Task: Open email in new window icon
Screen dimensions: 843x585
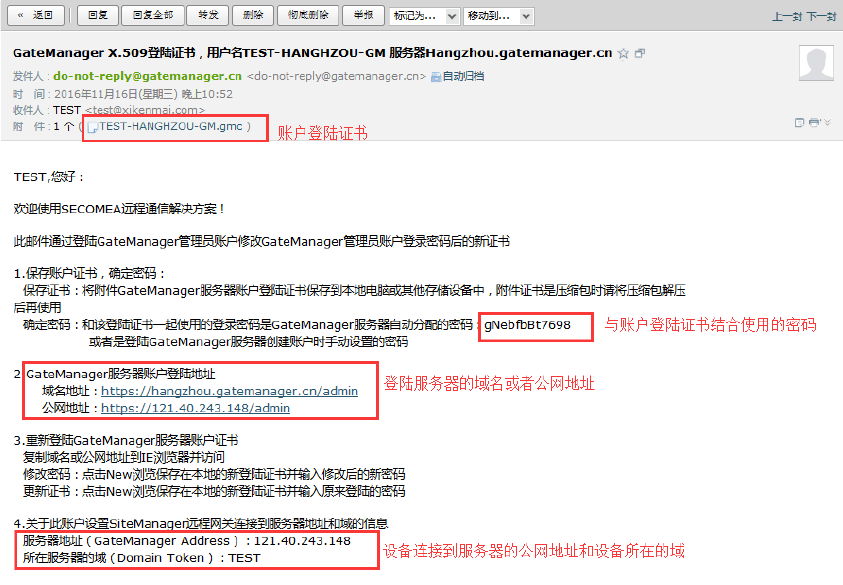Action: (640, 54)
